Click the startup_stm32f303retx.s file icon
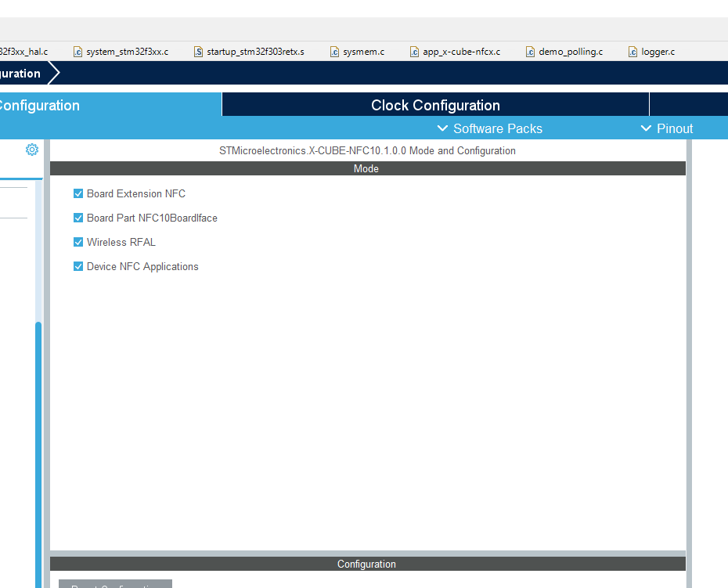728x588 pixels. tap(198, 52)
